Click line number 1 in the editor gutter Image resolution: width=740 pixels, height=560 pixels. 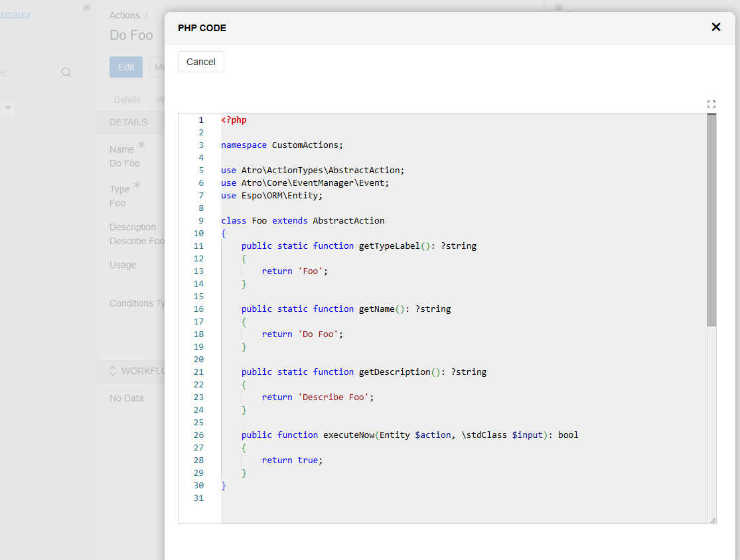[200, 120]
